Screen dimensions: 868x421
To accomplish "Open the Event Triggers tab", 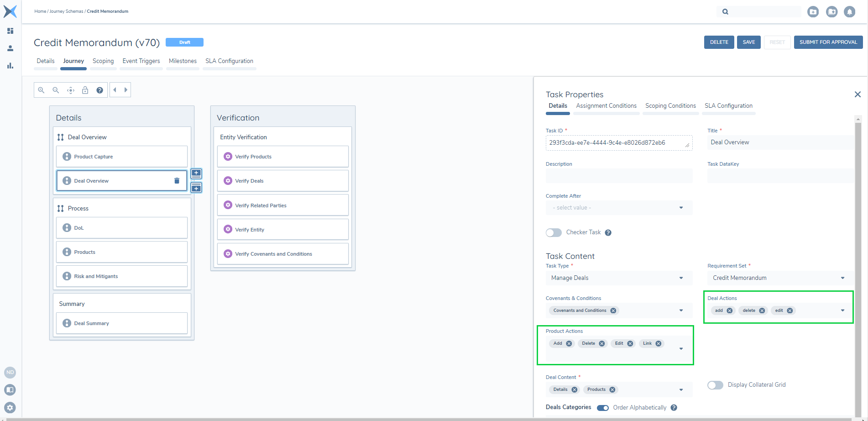I will click(141, 61).
